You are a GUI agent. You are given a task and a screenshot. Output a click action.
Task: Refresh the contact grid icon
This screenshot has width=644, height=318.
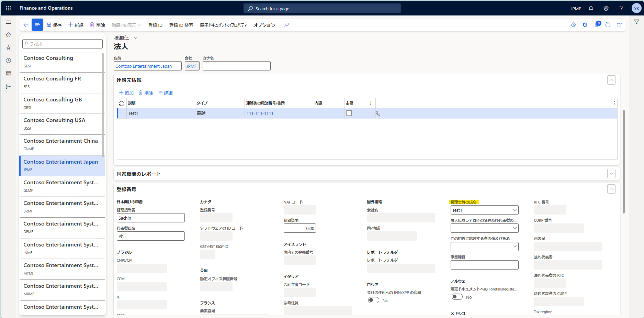122,103
